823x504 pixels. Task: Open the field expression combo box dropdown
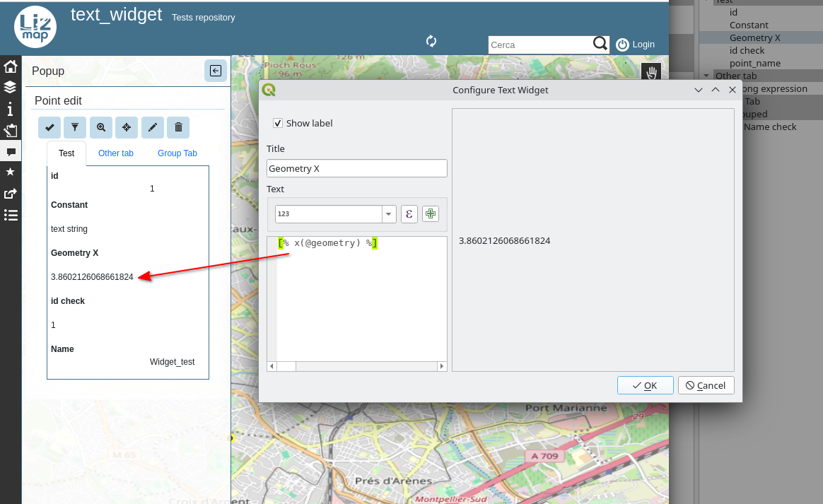pos(389,214)
